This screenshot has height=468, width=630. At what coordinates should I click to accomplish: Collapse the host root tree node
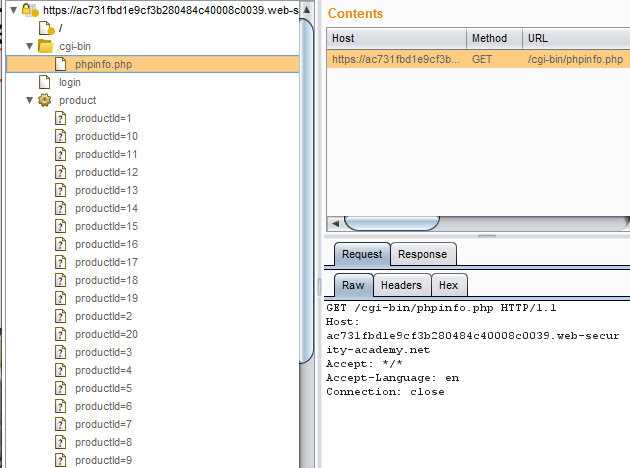click(14, 10)
